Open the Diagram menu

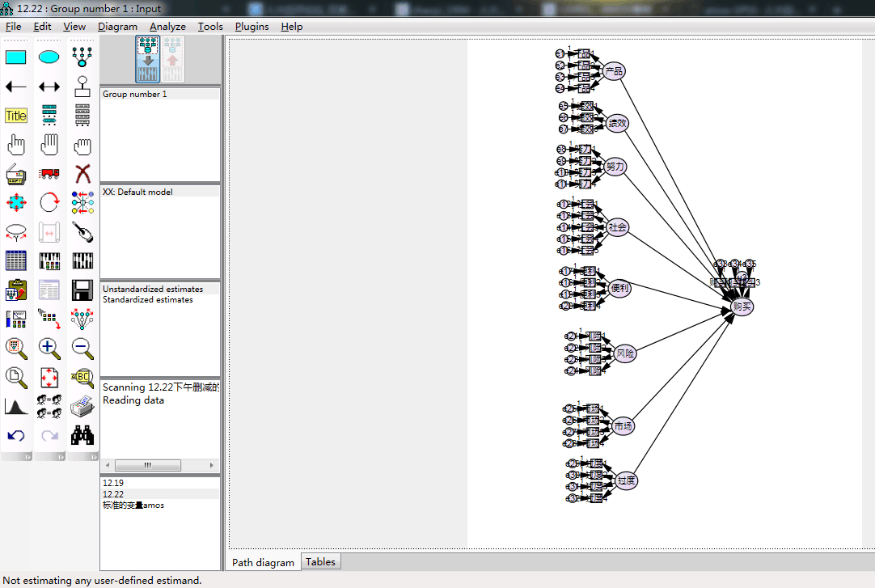117,26
